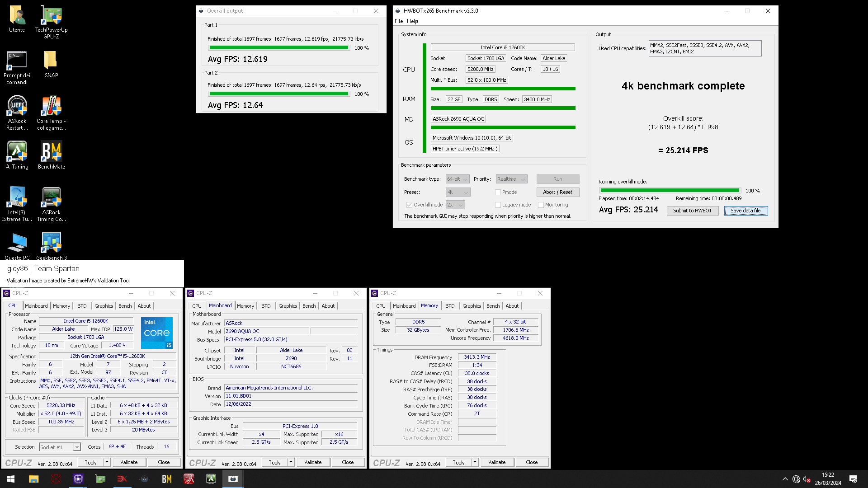
Task: Select the active HWBOT x265 taskbar icon
Action: pyautogui.click(x=233, y=479)
